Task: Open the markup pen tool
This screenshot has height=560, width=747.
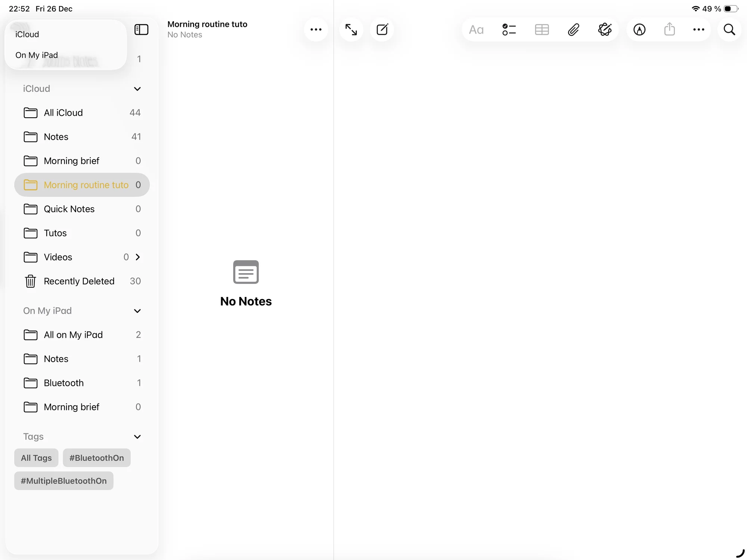Action: tap(639, 30)
